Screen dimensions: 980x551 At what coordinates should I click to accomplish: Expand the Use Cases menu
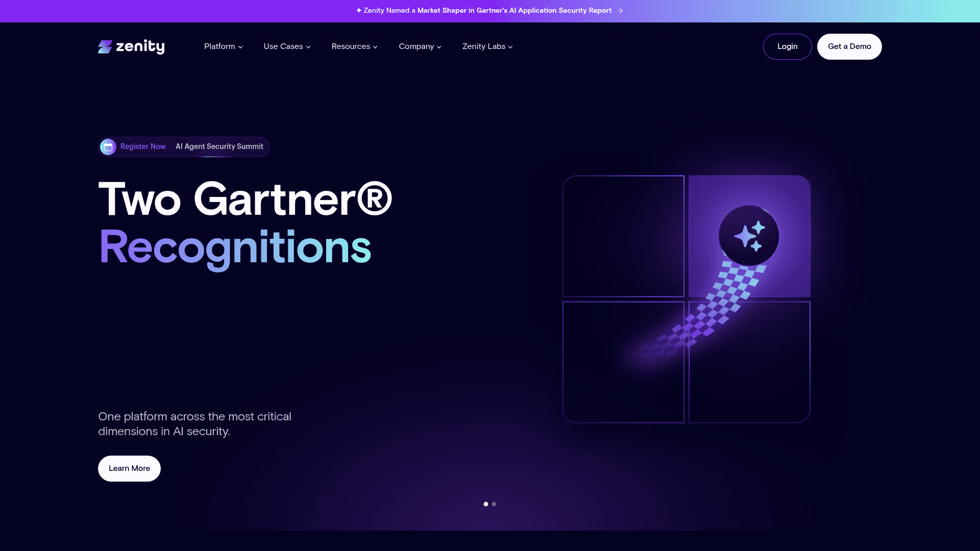tap(287, 46)
